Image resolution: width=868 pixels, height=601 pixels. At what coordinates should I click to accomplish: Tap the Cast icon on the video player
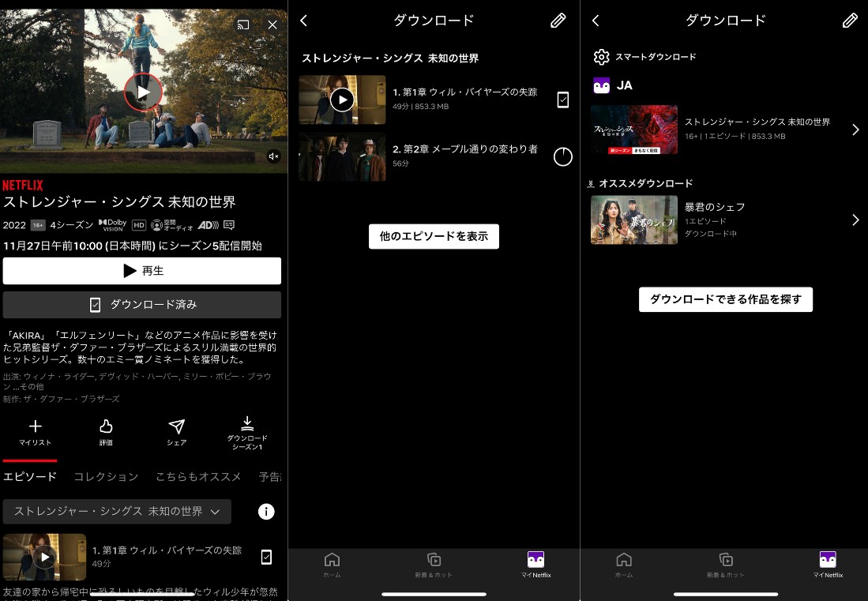[243, 24]
